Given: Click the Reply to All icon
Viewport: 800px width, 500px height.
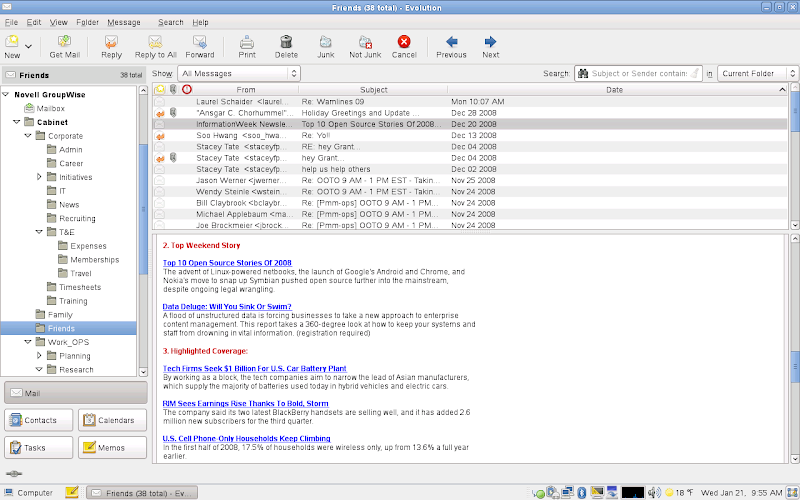Looking at the screenshot, I should point(155,41).
